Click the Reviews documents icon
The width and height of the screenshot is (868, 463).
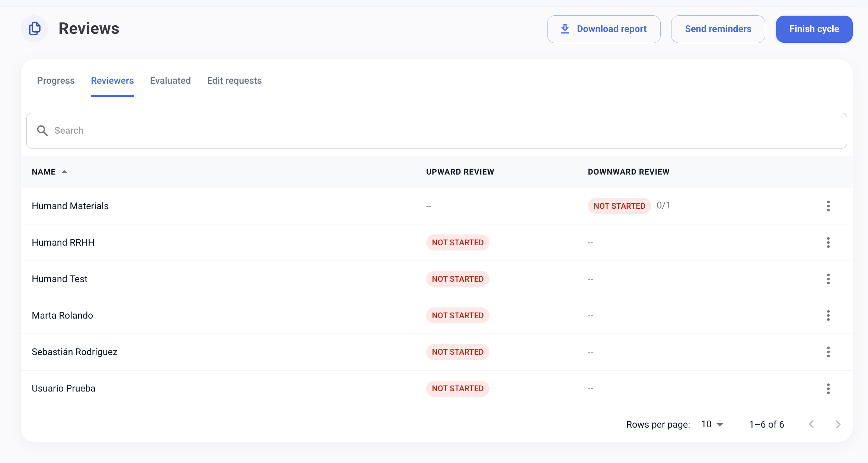click(34, 29)
